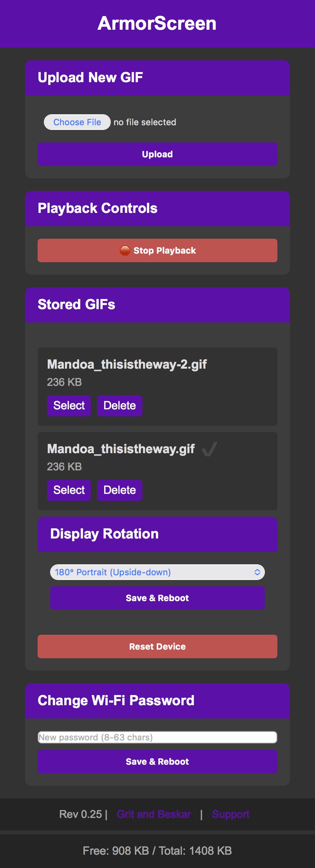The height and width of the screenshot is (868, 315).
Task: Select Mandoa_thisistheway-2.gif for playback
Action: [x=69, y=405]
